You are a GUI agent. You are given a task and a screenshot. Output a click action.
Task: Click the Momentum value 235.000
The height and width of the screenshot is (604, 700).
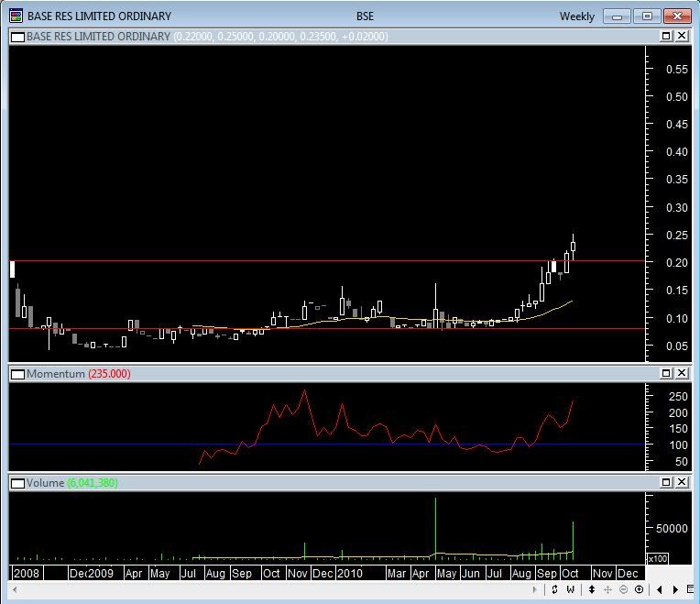[x=109, y=374]
